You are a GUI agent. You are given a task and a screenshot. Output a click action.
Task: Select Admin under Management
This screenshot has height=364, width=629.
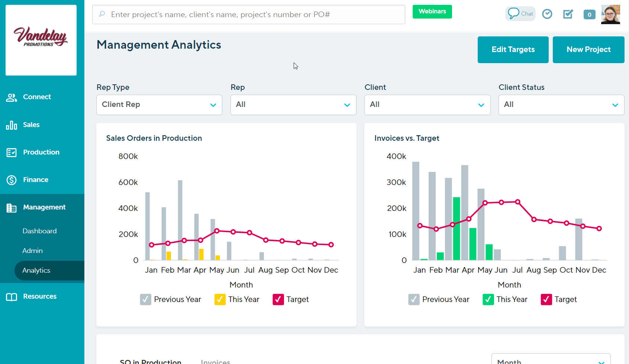click(x=32, y=251)
